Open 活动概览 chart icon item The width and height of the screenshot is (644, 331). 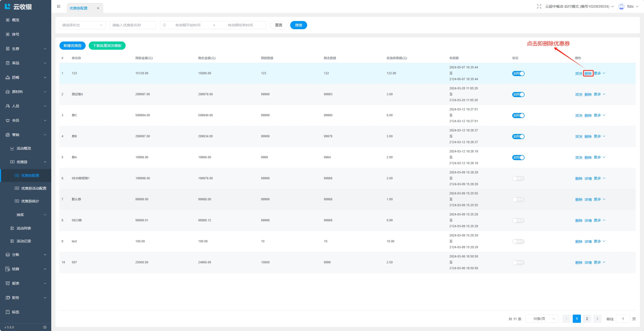click(x=12, y=148)
